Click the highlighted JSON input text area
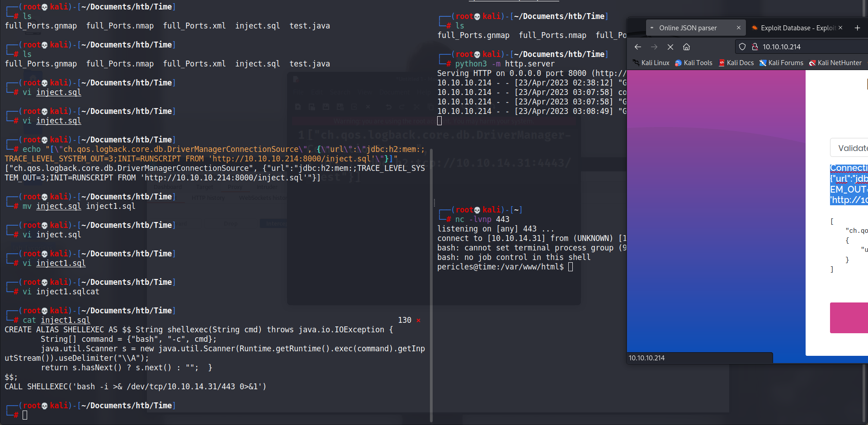The image size is (868, 425). pos(849,184)
